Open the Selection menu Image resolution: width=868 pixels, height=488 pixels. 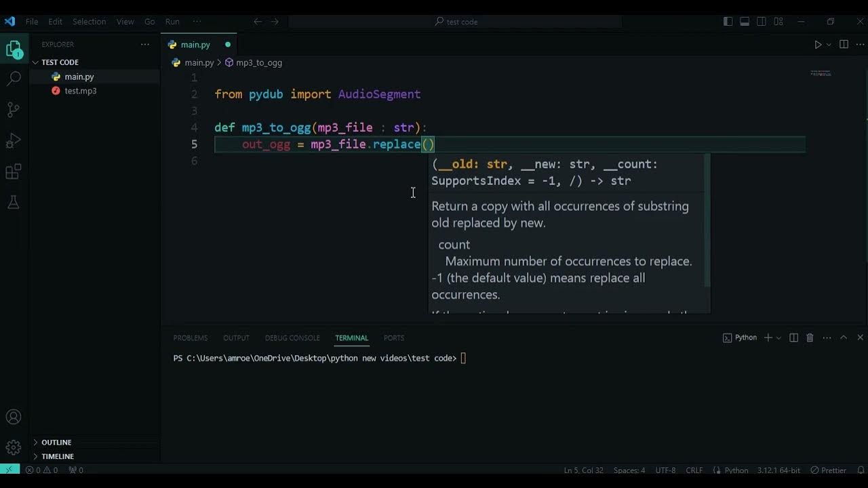tap(89, 22)
